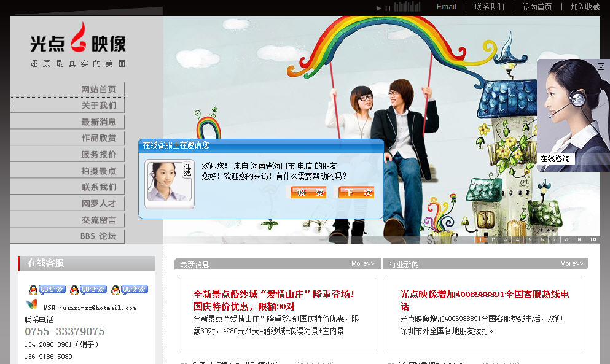Jump to slide 5 in banner pager
The height and width of the screenshot is (364, 610).
[530, 240]
